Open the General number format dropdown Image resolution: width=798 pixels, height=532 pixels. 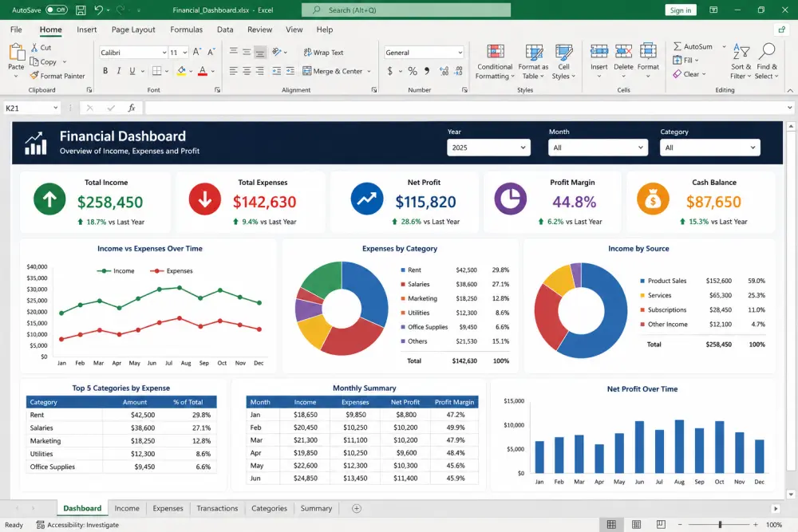click(x=460, y=53)
